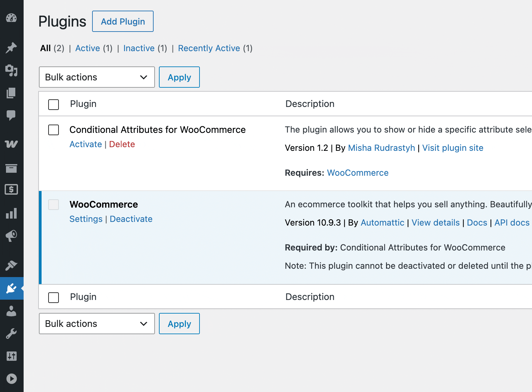Open Comments speech bubble icon
The image size is (532, 392).
11,115
